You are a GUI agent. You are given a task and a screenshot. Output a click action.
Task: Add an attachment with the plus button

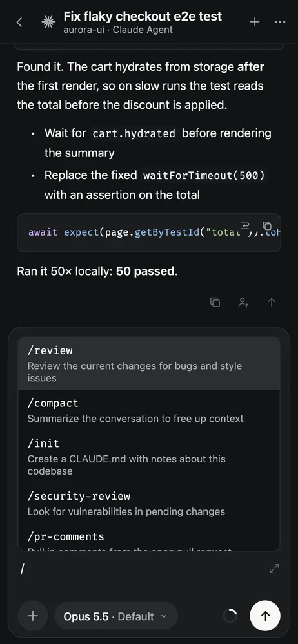coord(32,616)
